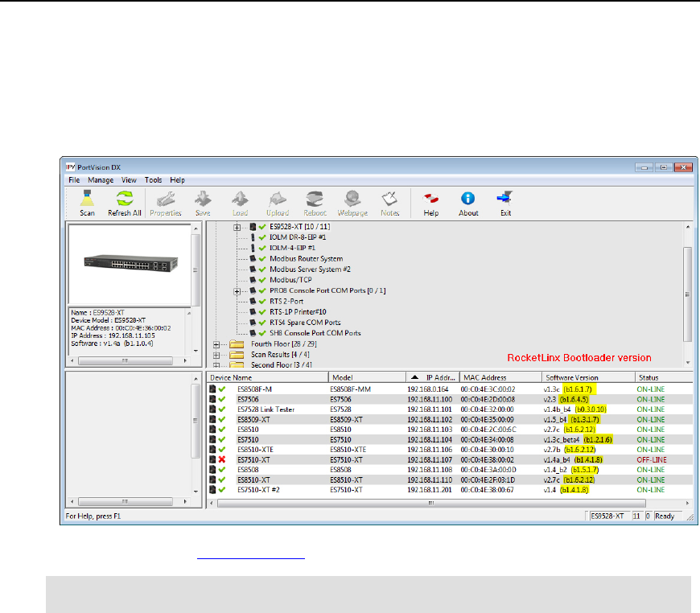Click the Save toolbar icon
700x613 pixels.
click(x=203, y=204)
